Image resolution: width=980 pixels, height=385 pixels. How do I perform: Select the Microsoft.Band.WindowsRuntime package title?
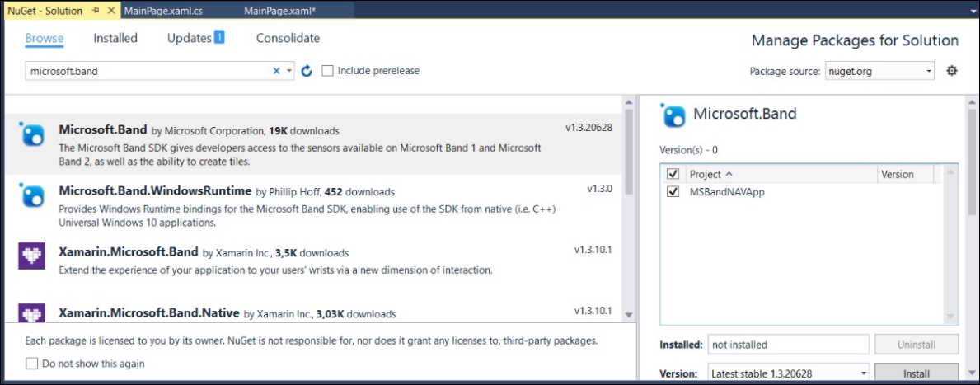point(155,190)
